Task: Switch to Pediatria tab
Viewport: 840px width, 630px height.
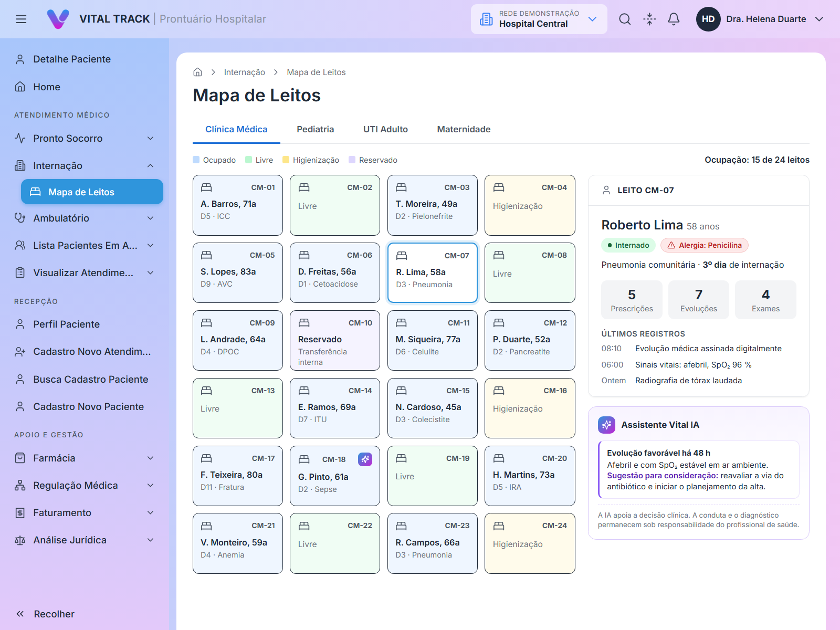Action: pyautogui.click(x=315, y=129)
